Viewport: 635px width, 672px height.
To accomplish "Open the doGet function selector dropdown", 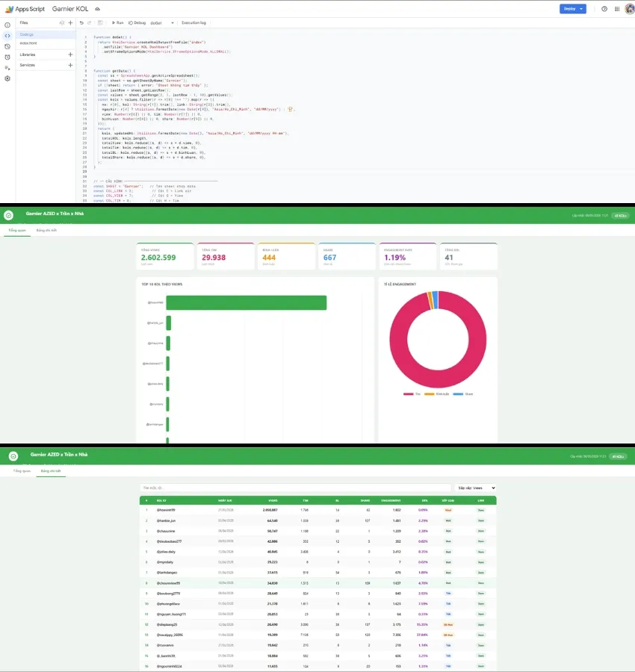I will [162, 22].
